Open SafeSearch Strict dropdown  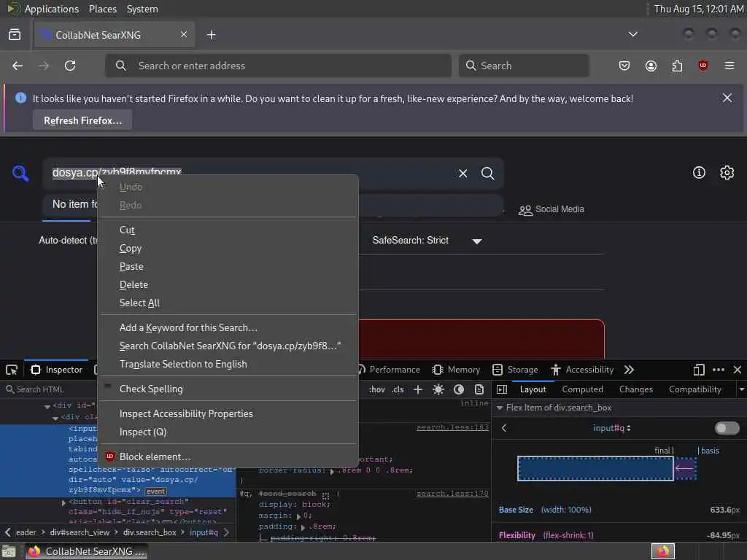pos(427,241)
